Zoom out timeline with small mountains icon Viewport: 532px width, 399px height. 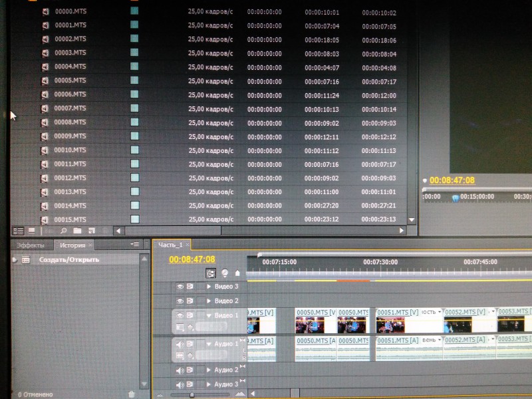pos(160,394)
